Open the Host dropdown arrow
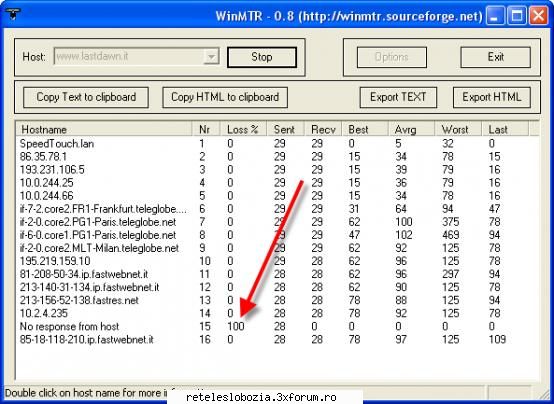Image resolution: width=554 pixels, height=404 pixels. [x=211, y=57]
